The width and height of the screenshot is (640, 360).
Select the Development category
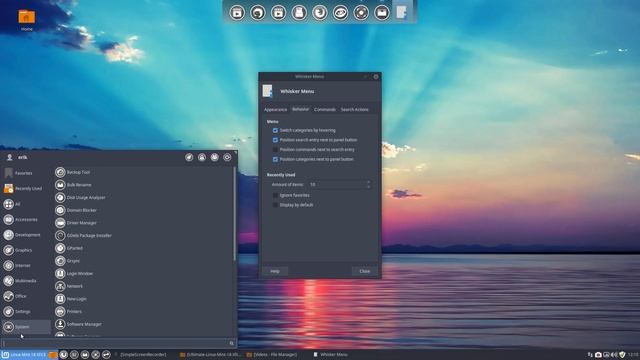coord(26,235)
